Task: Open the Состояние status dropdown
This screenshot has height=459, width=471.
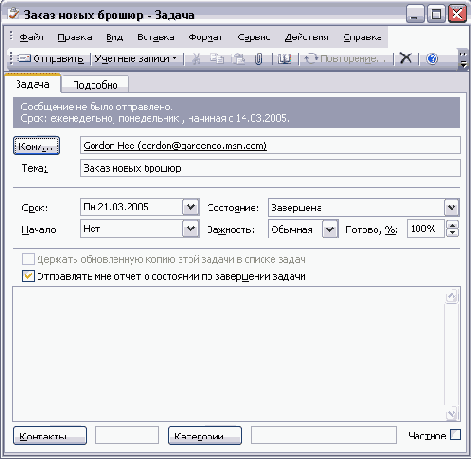Action: pos(452,208)
